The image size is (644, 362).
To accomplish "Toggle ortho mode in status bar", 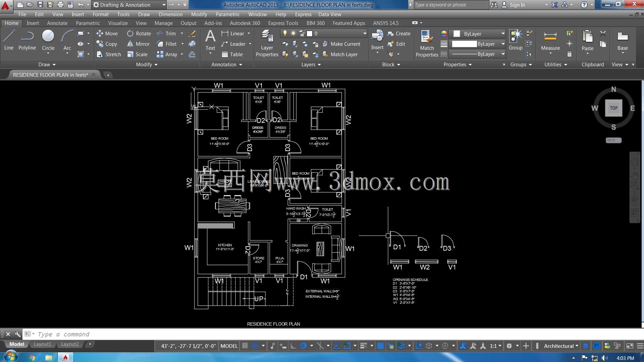I will (x=293, y=346).
